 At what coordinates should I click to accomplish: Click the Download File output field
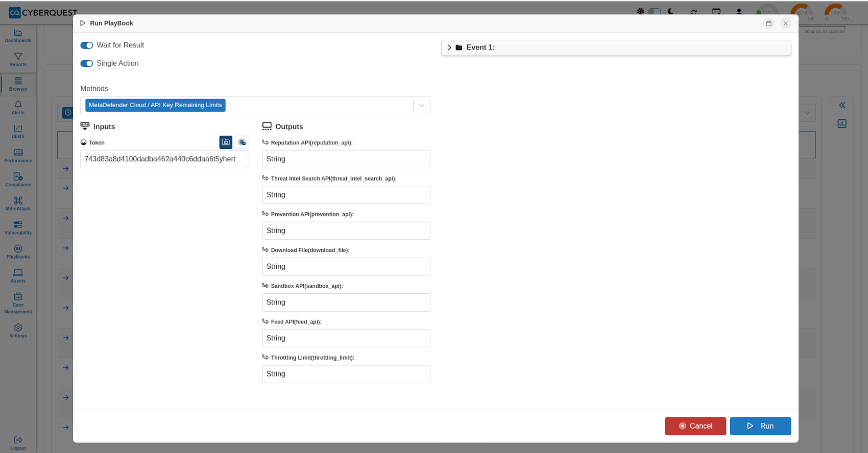[346, 266]
